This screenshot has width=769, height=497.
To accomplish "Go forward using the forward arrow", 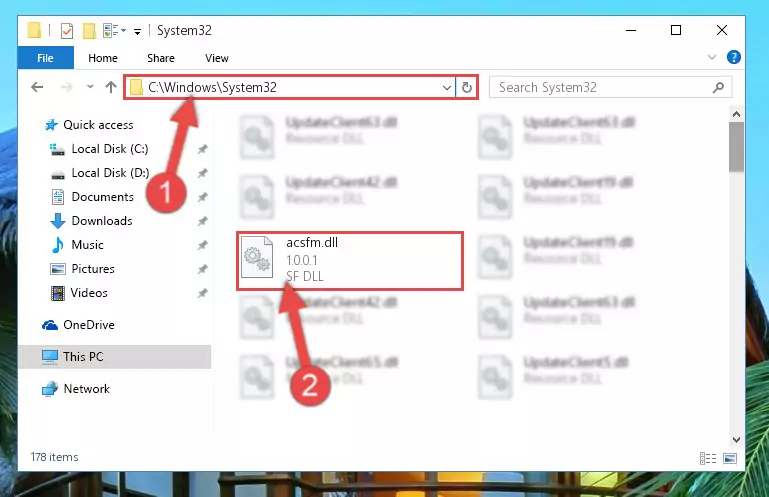I will pyautogui.click(x=66, y=87).
